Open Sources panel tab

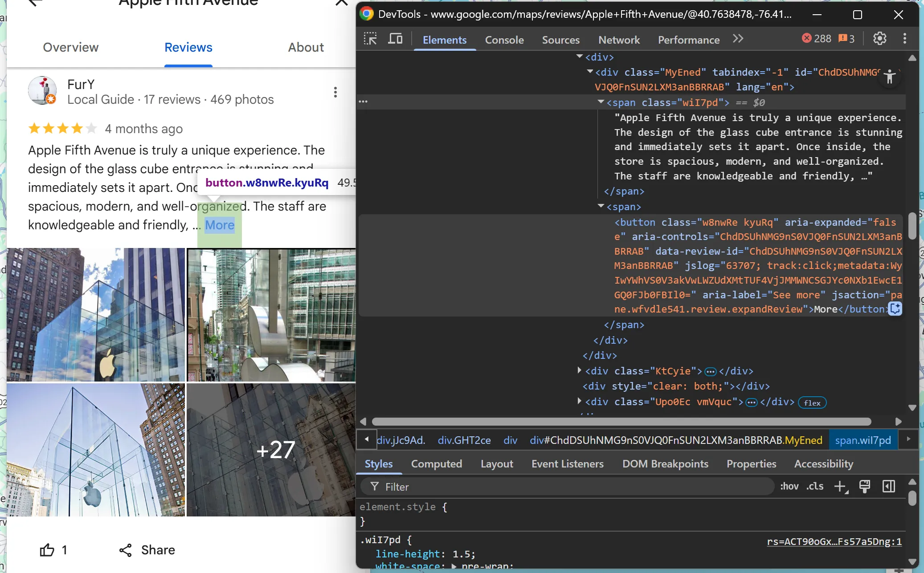pyautogui.click(x=560, y=40)
